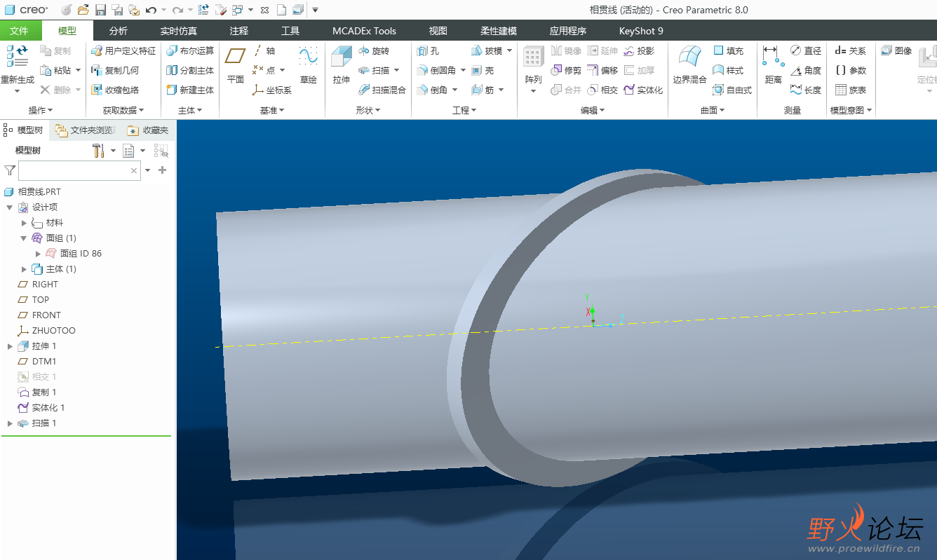Click the Open folder icon in quick access toolbar
The image size is (937, 560).
(83, 10)
